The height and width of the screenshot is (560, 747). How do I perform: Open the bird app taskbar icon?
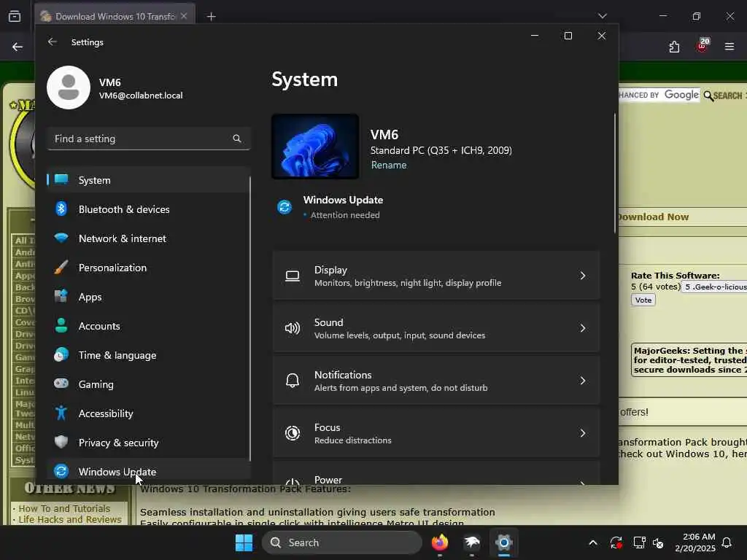coord(472,542)
